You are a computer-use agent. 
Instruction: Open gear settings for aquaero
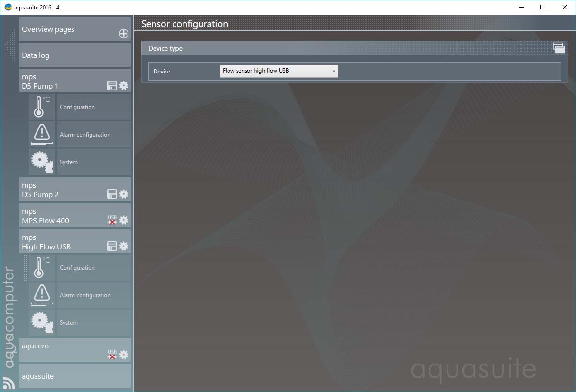[x=123, y=355]
